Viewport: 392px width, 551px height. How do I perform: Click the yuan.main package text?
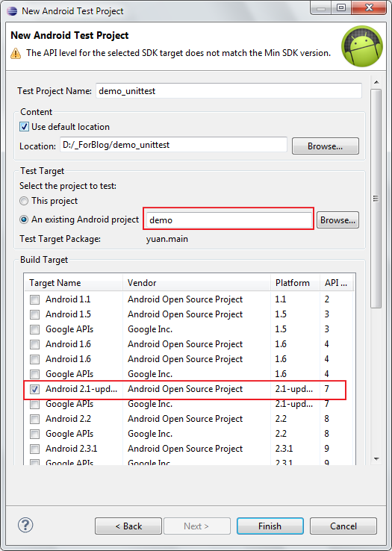click(167, 239)
